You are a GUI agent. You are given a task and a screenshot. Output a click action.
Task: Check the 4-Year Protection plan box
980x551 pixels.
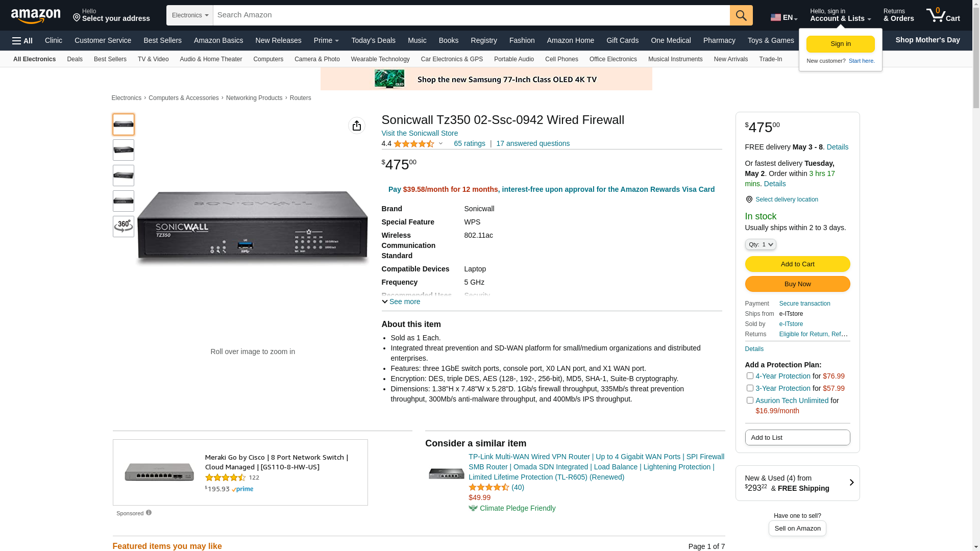750,376
